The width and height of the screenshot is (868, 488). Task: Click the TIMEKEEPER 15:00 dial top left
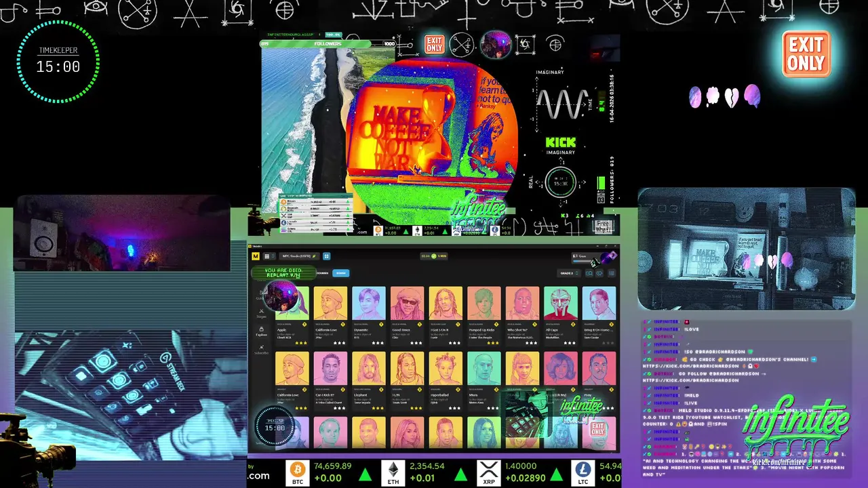click(x=58, y=62)
